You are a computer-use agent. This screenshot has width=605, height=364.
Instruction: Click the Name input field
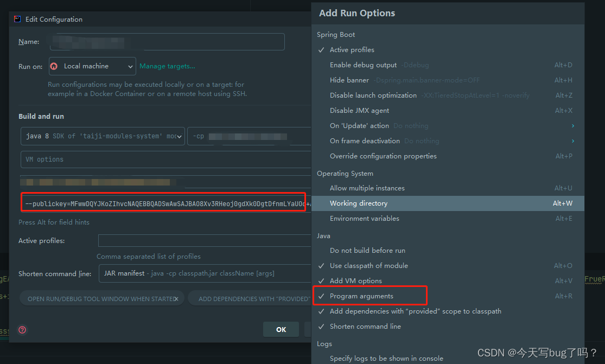167,42
